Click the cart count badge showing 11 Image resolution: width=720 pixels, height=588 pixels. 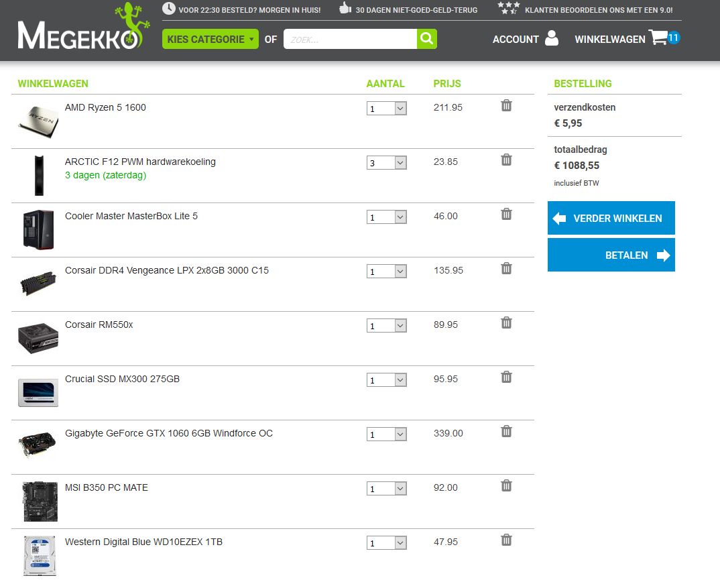673,38
